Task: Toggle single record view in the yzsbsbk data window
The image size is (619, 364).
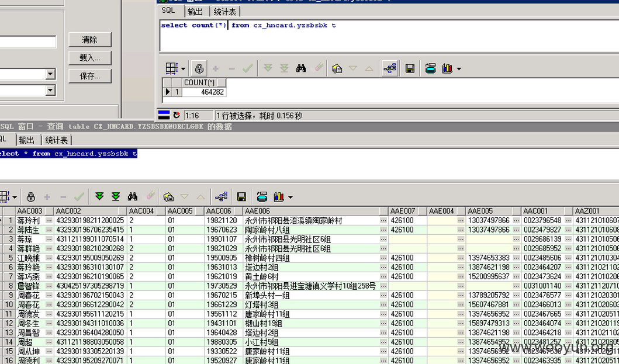Action: click(222, 197)
